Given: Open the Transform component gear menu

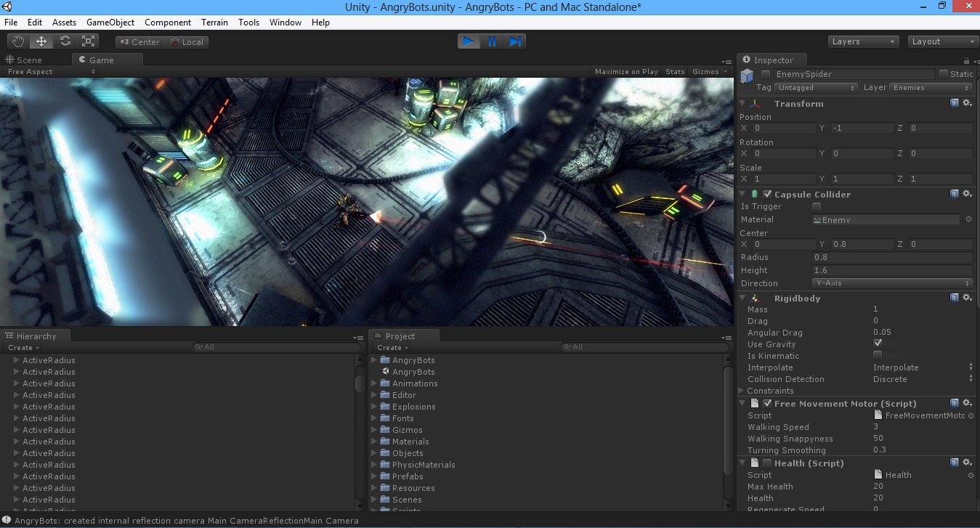Looking at the screenshot, I should 966,103.
